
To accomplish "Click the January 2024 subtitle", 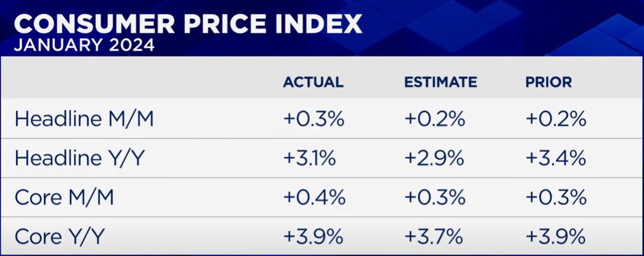I will tap(83, 46).
